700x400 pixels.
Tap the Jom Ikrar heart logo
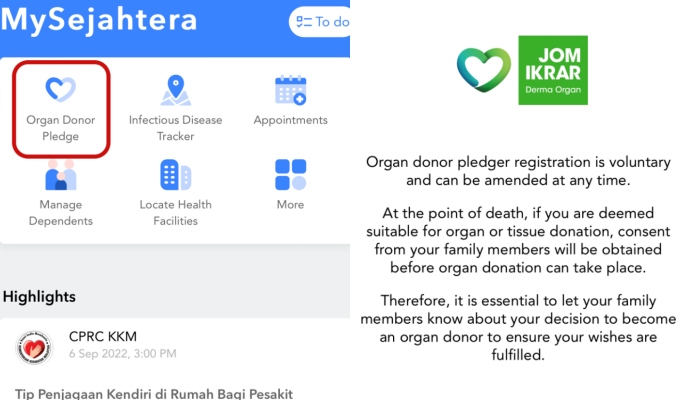(484, 69)
